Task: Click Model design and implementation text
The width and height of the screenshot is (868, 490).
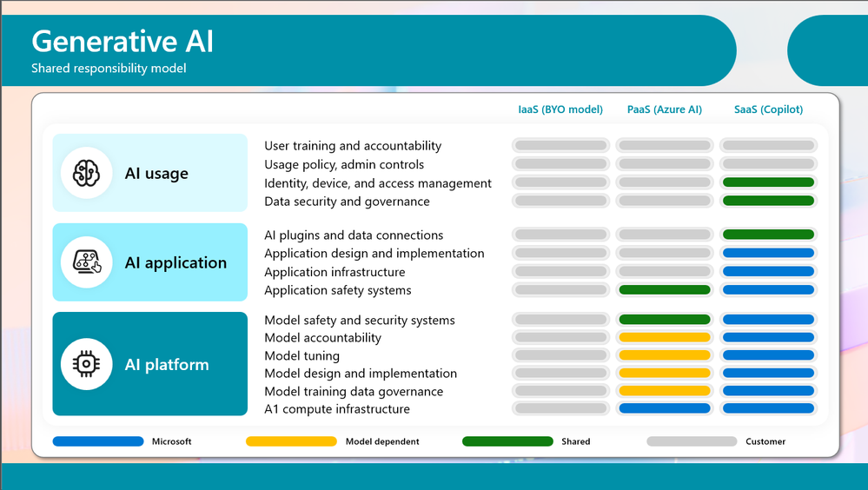Action: coord(361,374)
